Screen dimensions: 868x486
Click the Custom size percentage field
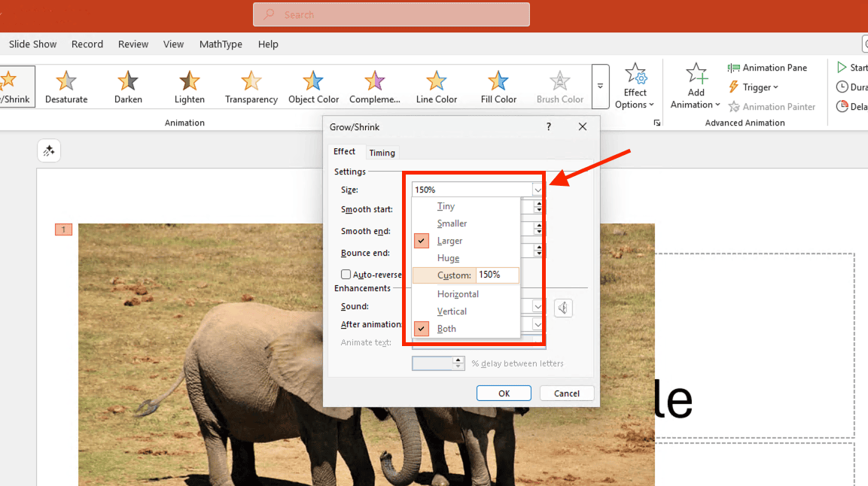[497, 275]
